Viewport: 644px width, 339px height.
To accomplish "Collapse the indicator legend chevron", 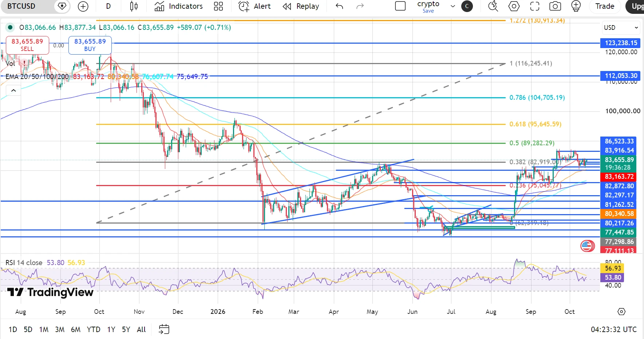I will click(13, 90).
